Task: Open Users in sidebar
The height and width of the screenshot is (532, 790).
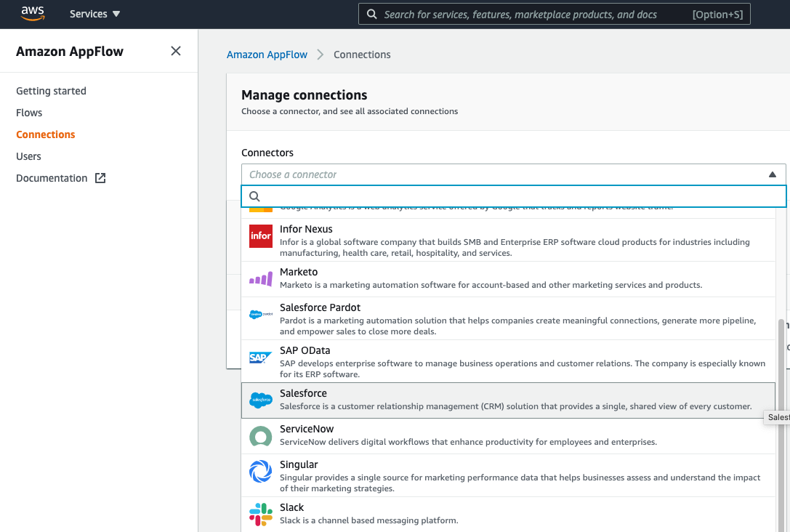Action: (29, 156)
